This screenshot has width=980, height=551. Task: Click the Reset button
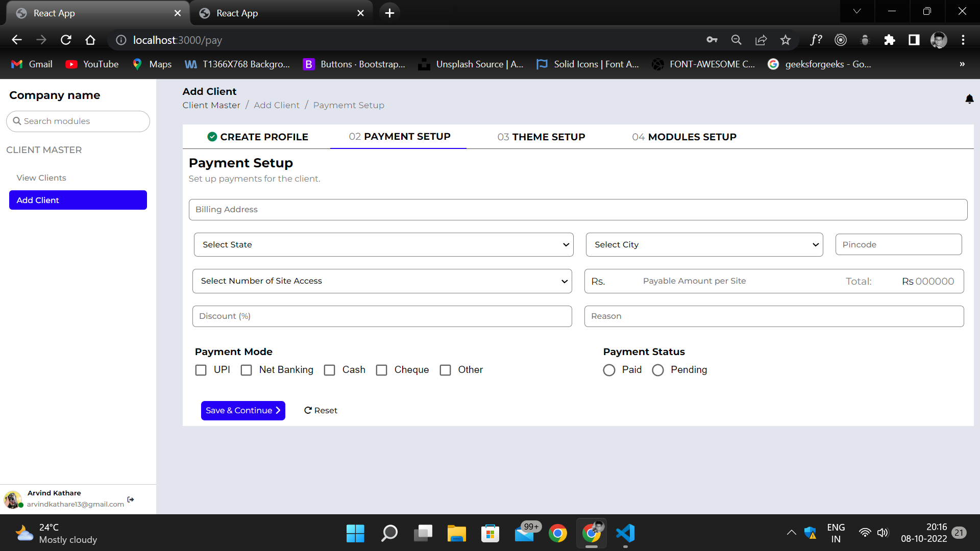[321, 411]
